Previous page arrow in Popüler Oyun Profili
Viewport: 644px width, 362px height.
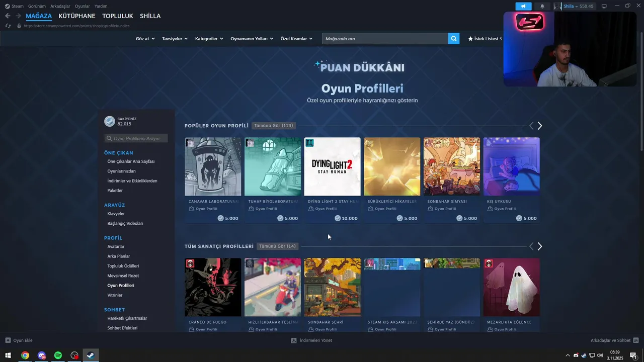pos(531,126)
